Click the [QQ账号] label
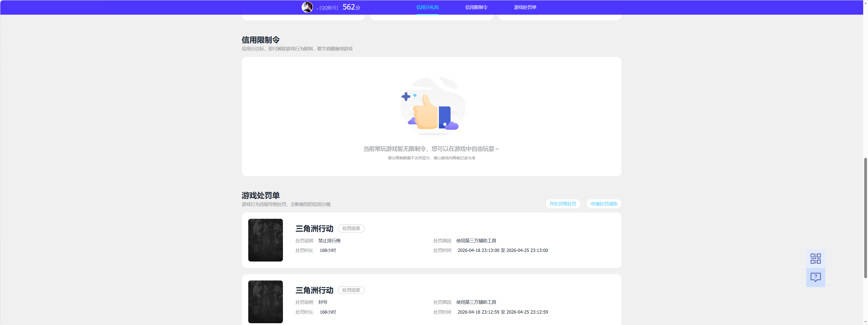This screenshot has height=325, width=868. (x=328, y=8)
